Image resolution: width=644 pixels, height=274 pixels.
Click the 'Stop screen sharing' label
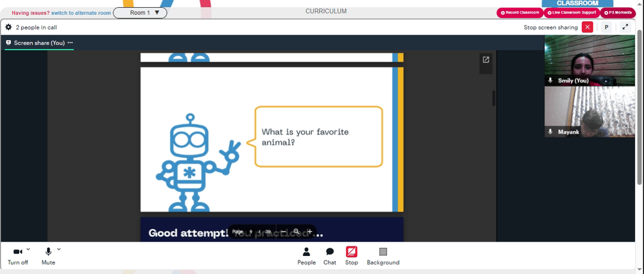coord(551,28)
